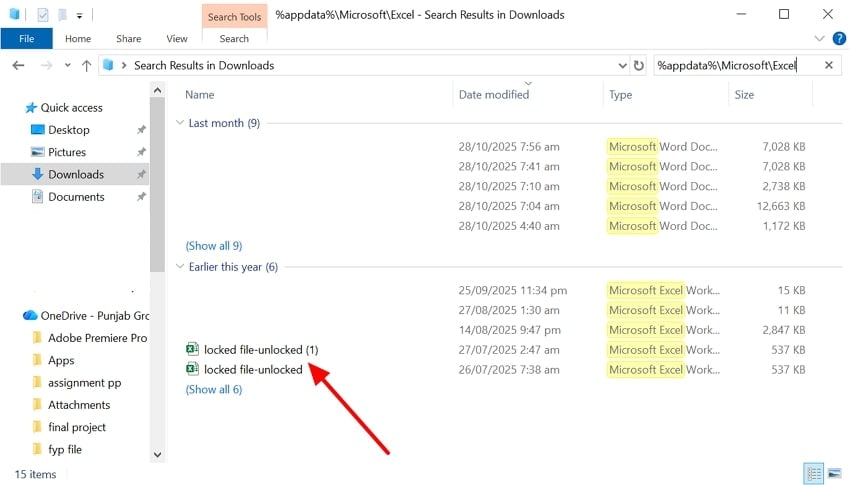Select Downloads in the navigation pane
Viewport: 850px width, 485px height.
pyautogui.click(x=76, y=174)
